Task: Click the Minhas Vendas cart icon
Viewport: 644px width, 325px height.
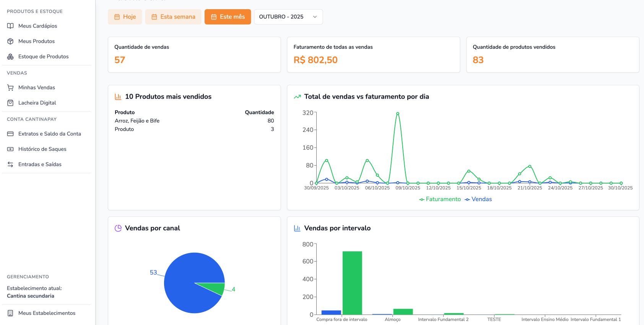Action: click(10, 88)
